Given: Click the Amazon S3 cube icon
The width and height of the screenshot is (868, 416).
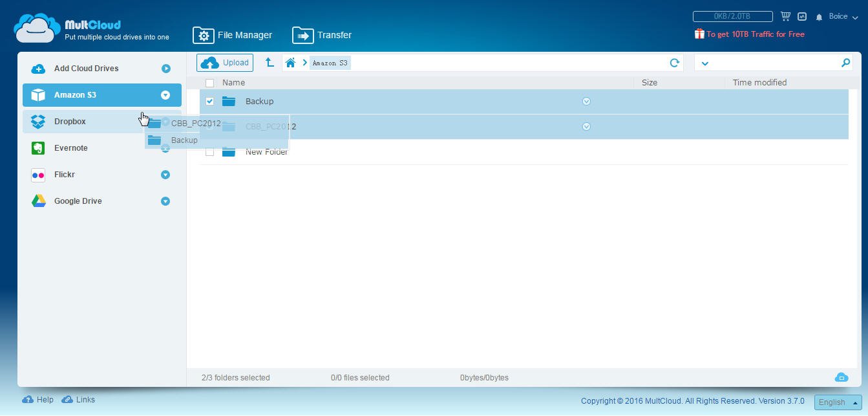Looking at the screenshot, I should tap(38, 95).
